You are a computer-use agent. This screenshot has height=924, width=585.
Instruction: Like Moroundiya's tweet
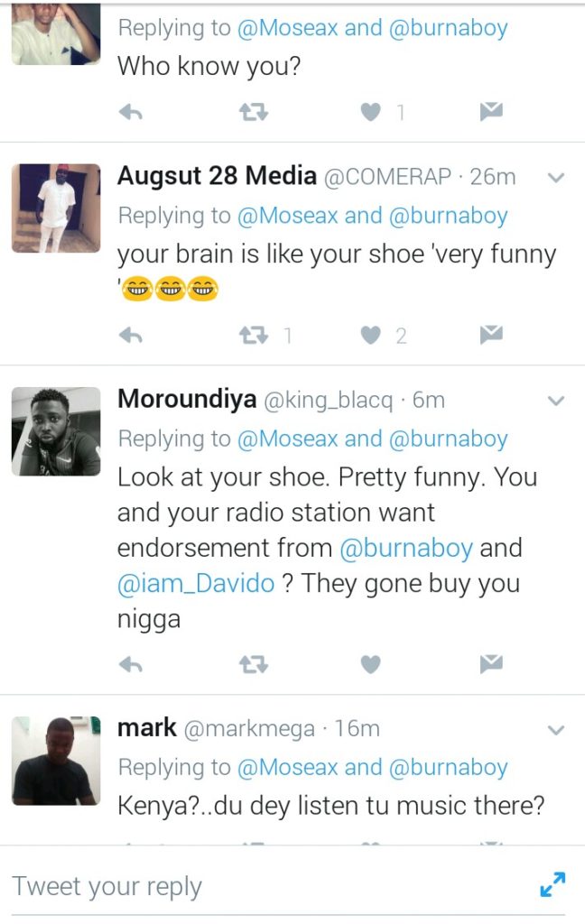click(370, 665)
